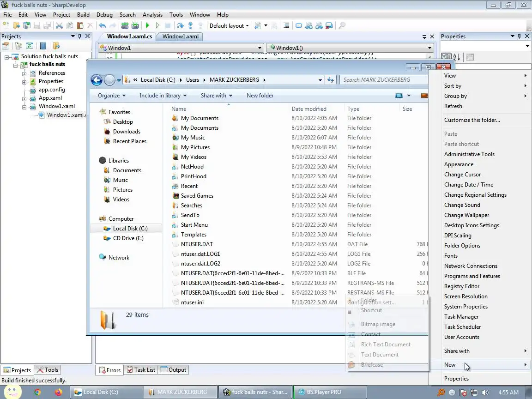Click the magnifier search icon in system tray
This screenshot has height=399, width=532.
point(441,393)
